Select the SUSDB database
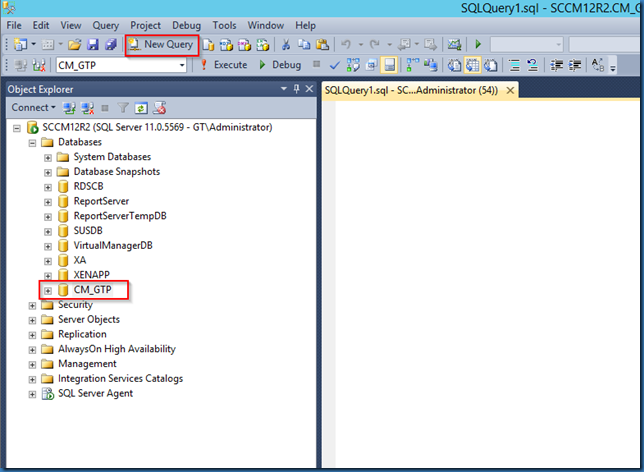The height and width of the screenshot is (472, 644). click(x=88, y=231)
